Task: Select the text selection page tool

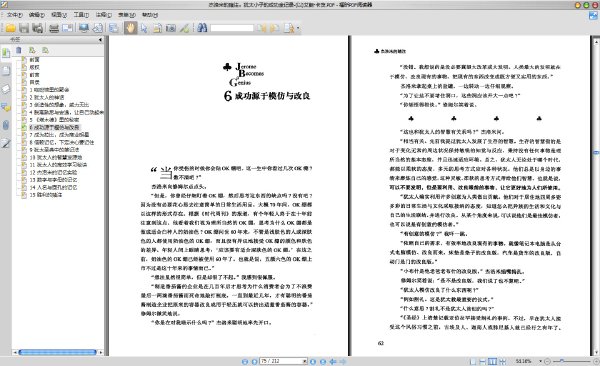Action: pyautogui.click(x=157, y=28)
